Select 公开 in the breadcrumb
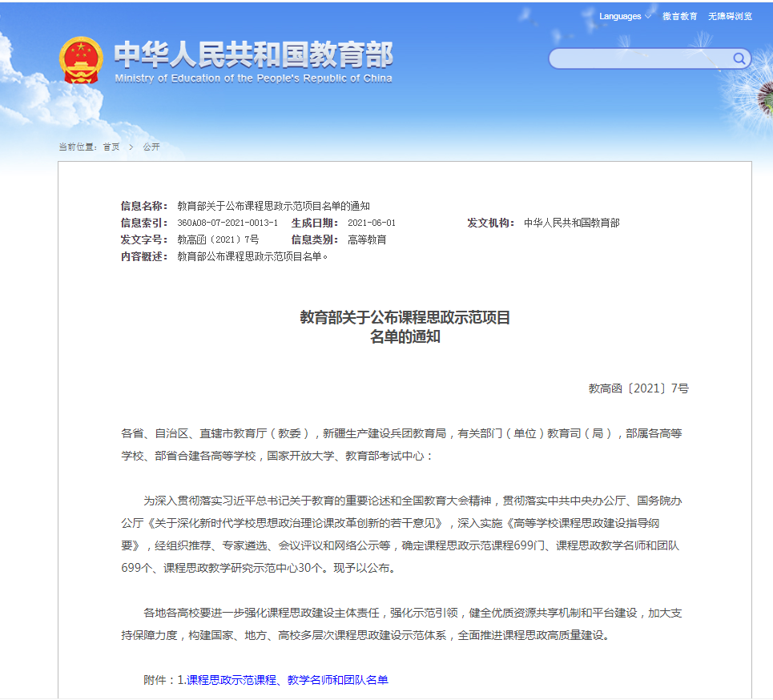Image resolution: width=773 pixels, height=700 pixels. [151, 147]
